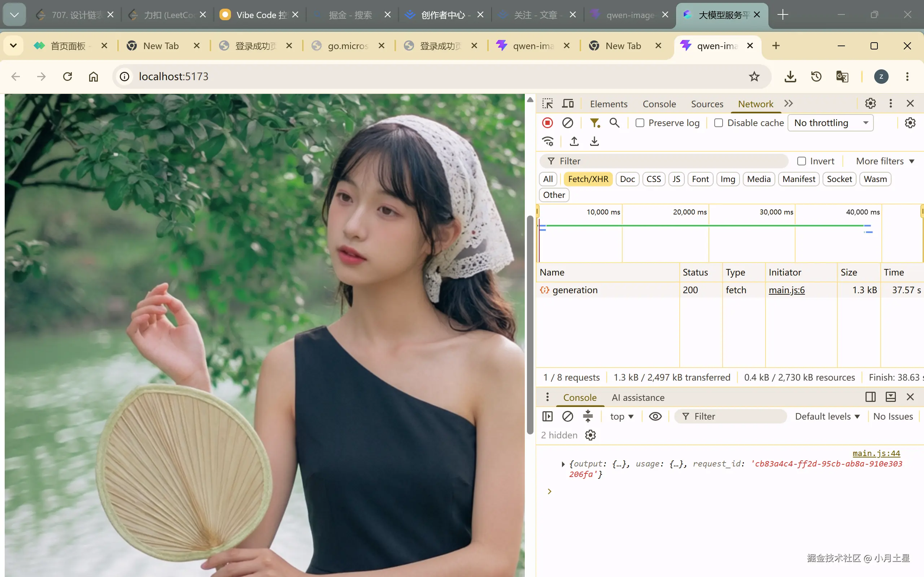Expand More filters dropdown
The width and height of the screenshot is (924, 577).
point(885,161)
